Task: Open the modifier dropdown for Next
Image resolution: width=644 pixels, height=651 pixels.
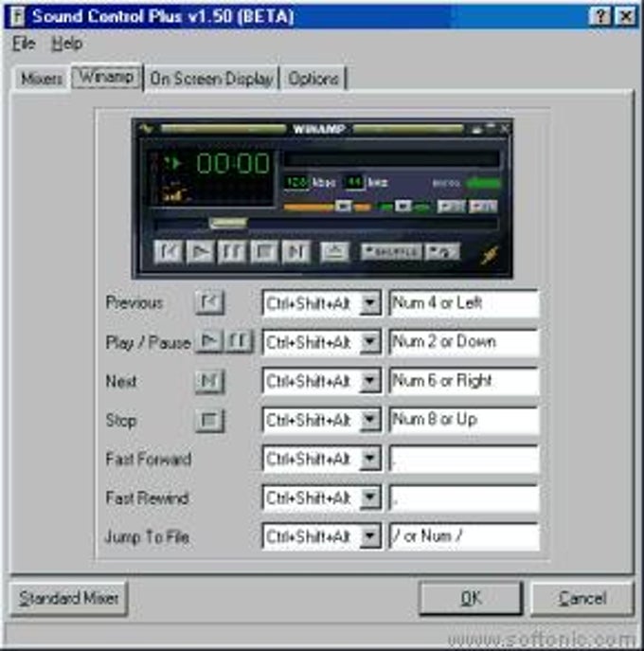Action: pyautogui.click(x=369, y=381)
